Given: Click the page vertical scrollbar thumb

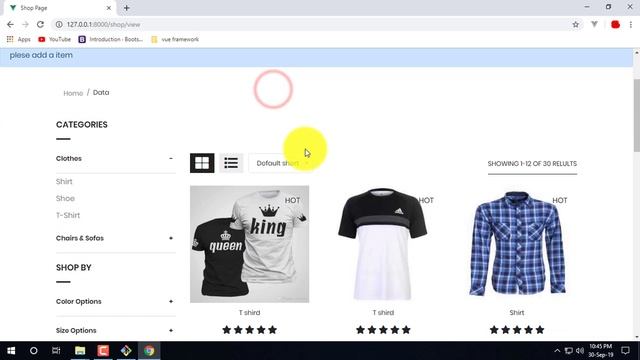Looking at the screenshot, I should pyautogui.click(x=636, y=115).
